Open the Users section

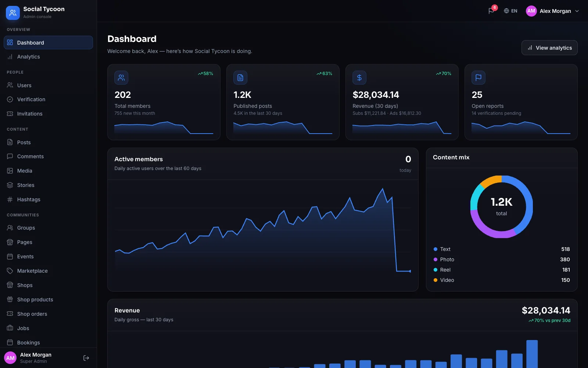click(x=48, y=85)
